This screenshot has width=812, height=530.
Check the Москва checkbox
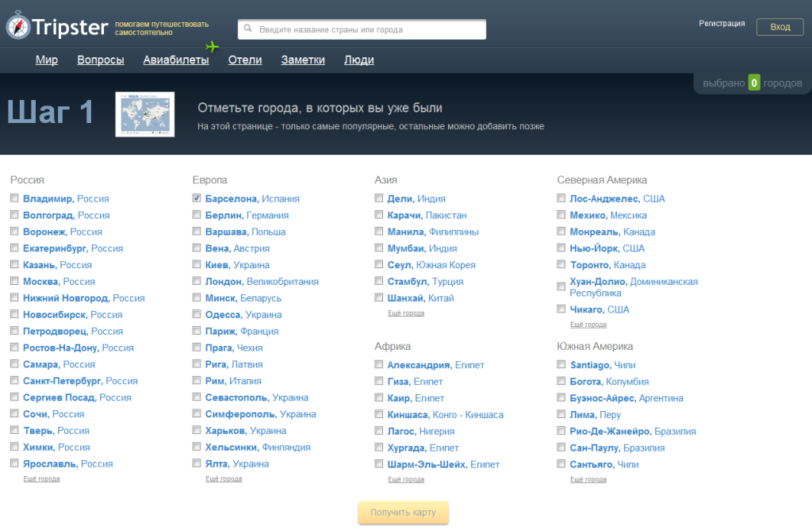[x=14, y=282]
